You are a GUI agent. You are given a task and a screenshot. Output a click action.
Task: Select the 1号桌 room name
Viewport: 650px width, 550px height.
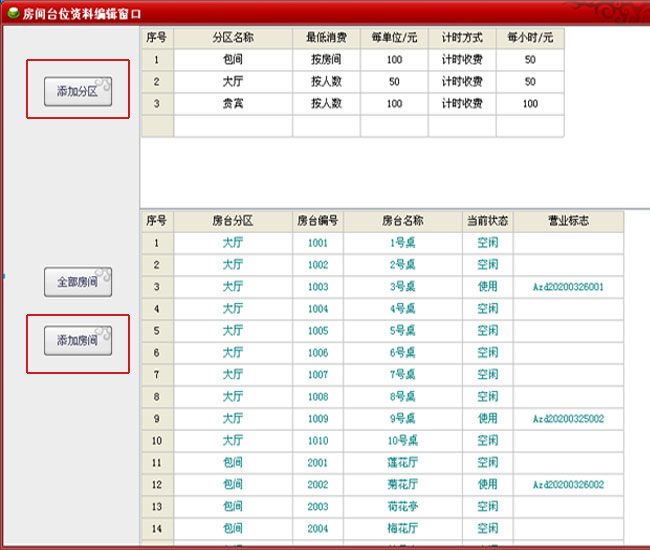[x=403, y=243]
